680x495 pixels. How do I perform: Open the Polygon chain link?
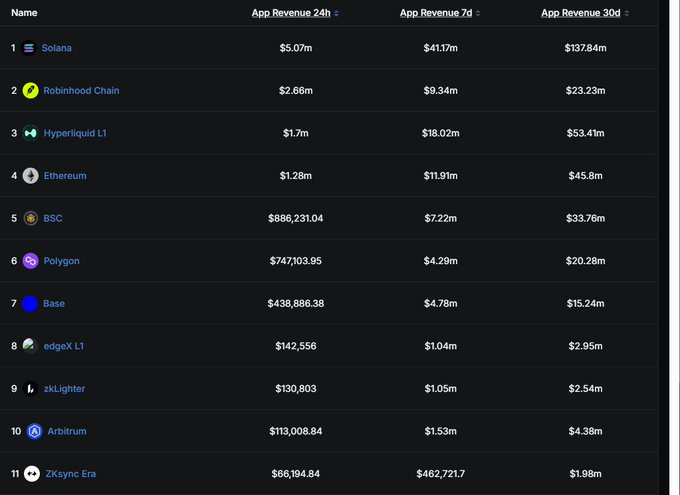pyautogui.click(x=62, y=261)
